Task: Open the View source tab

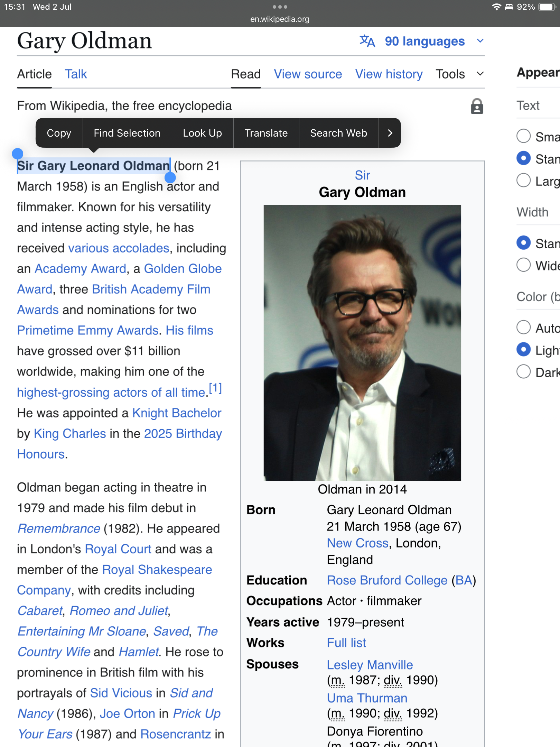Action: click(x=308, y=74)
